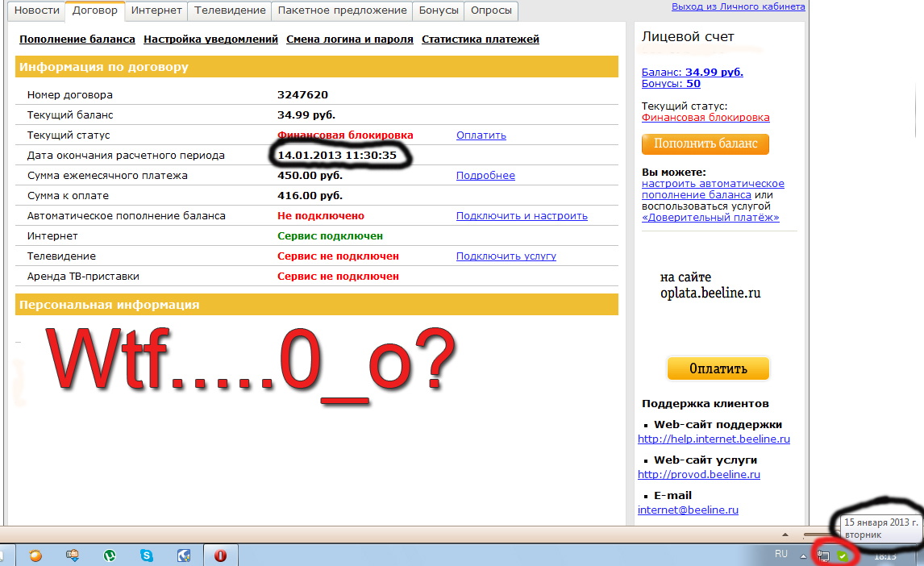Open the Бонусы tab
Screen dimensions: 924x566
coord(439,10)
